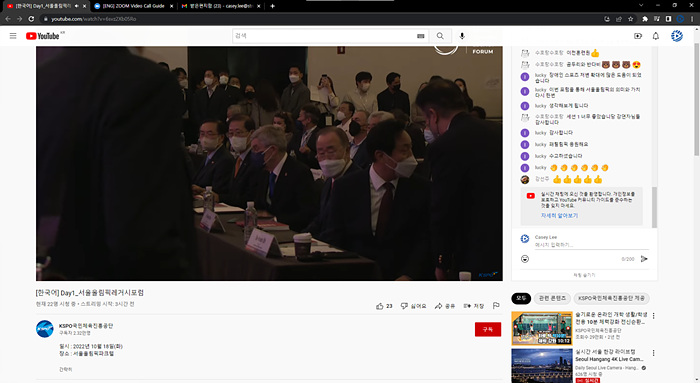Reload the page with refresh icon
Image resolution: width=700 pixels, height=383 pixels.
coord(31,19)
